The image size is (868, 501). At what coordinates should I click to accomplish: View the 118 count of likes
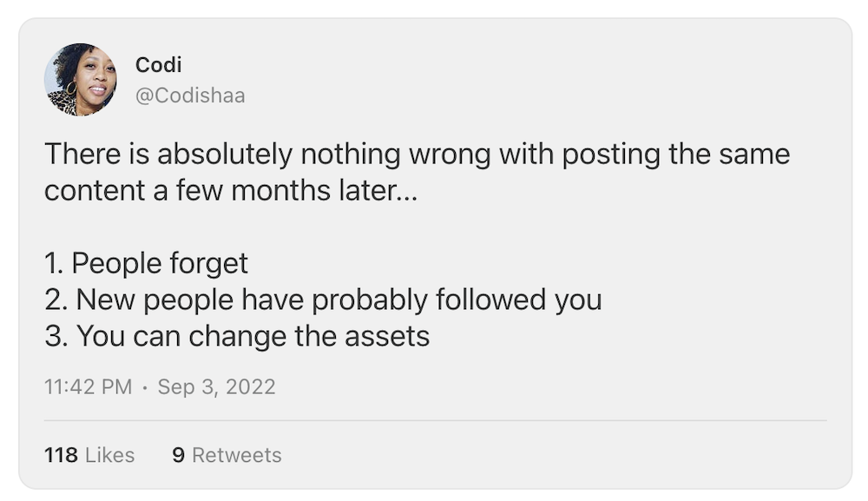(60, 455)
